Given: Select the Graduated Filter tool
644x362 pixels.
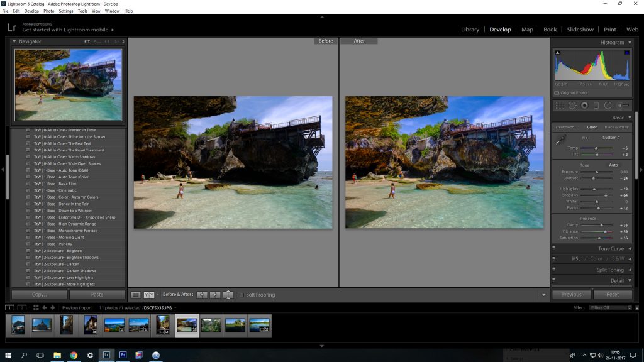Looking at the screenshot, I should pyautogui.click(x=596, y=106).
